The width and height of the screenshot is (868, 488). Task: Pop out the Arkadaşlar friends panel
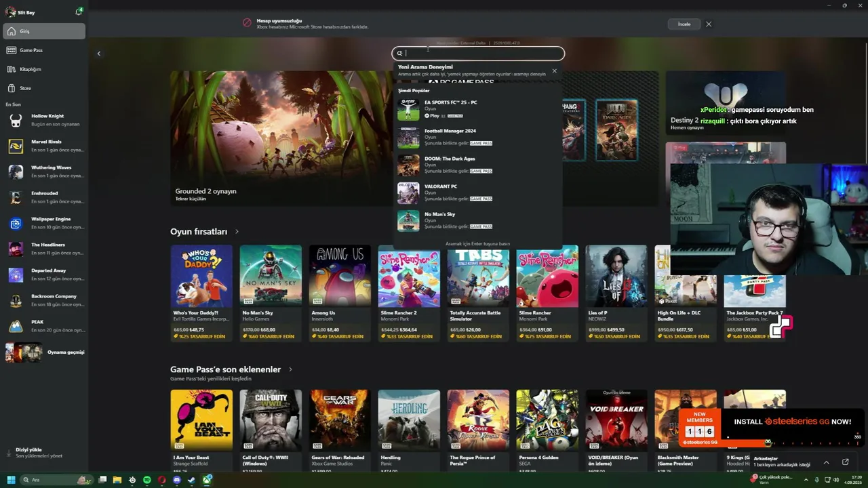point(846,462)
